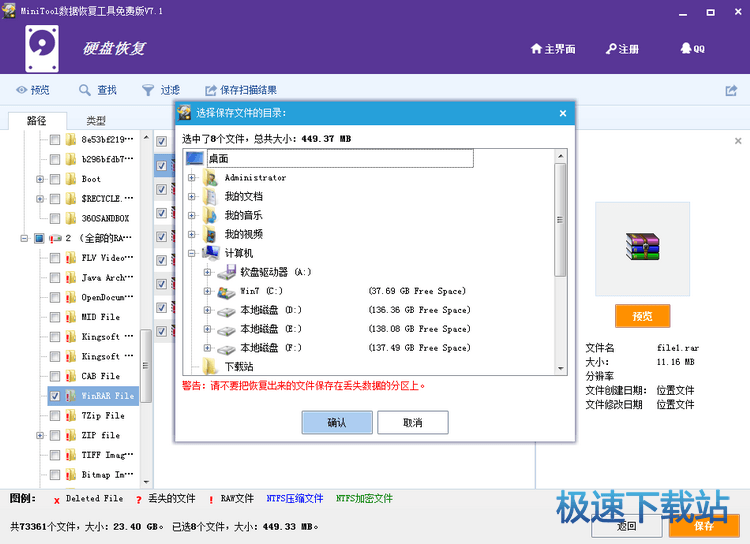
Task: Select the 计算机 computer icon
Action: coord(211,253)
